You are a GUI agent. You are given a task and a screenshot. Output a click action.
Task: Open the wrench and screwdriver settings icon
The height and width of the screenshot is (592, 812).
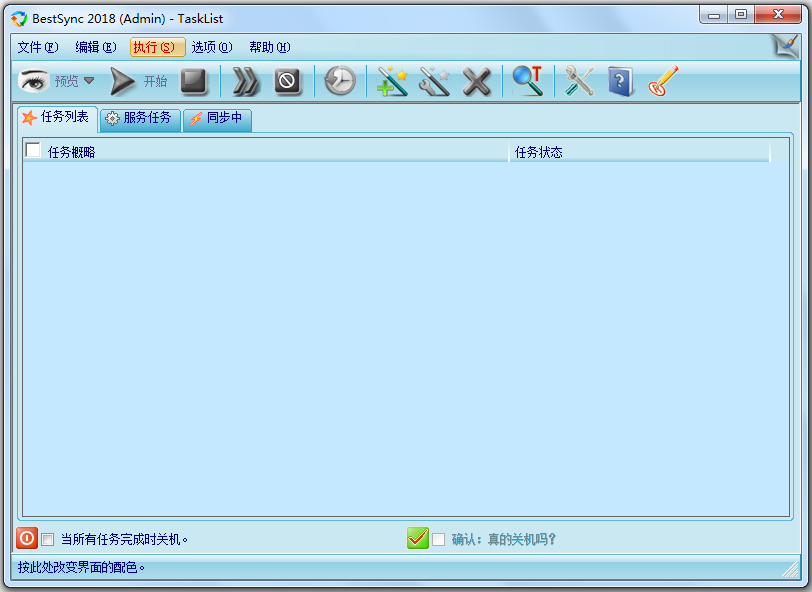tap(579, 81)
